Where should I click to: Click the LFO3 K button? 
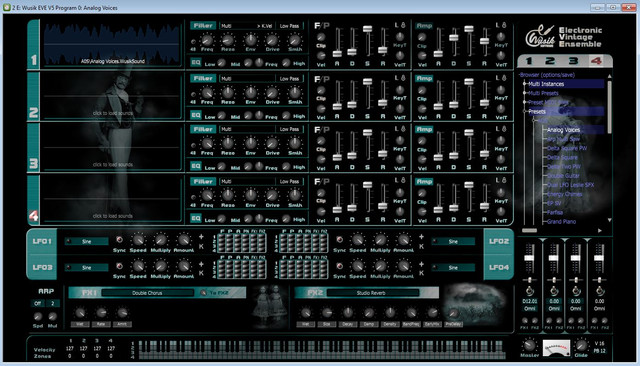(x=201, y=273)
